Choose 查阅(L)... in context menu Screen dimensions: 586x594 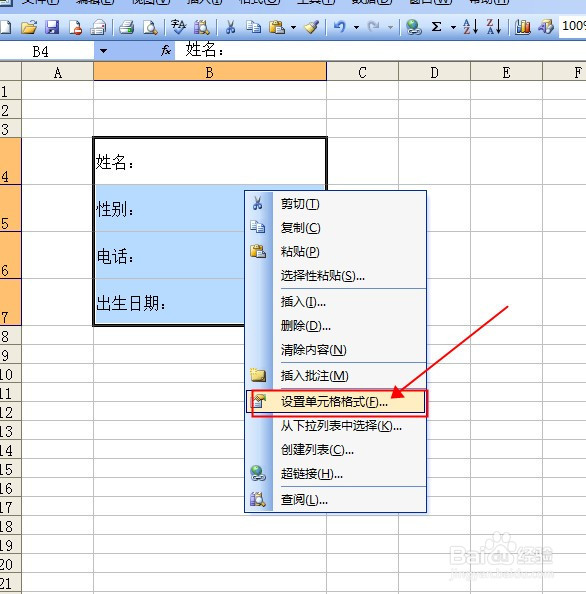click(336, 500)
